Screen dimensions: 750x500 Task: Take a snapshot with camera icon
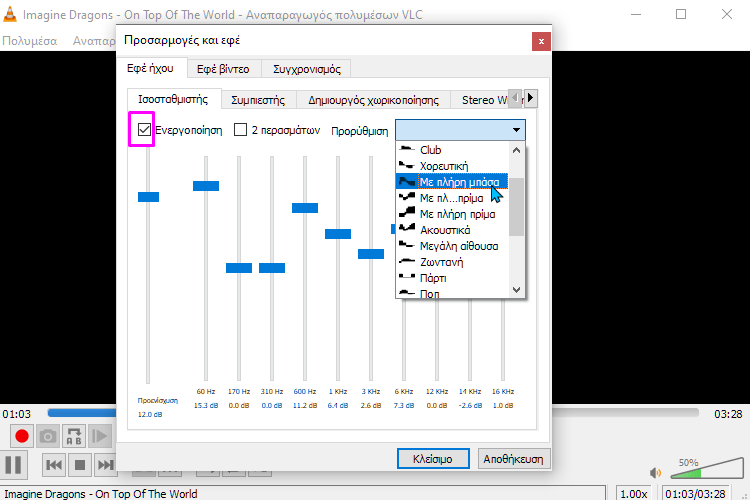tap(48, 436)
